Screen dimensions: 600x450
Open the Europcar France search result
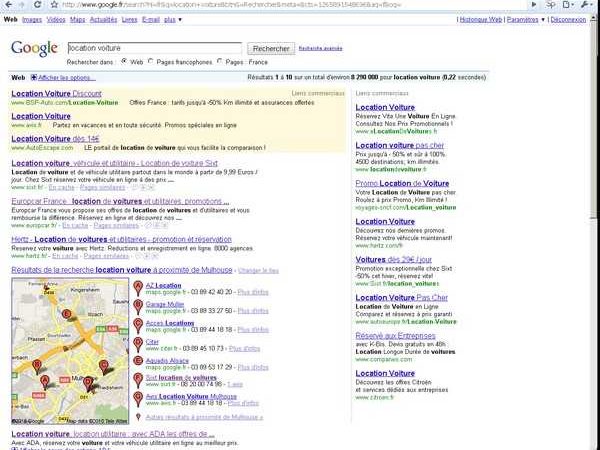click(x=40, y=201)
